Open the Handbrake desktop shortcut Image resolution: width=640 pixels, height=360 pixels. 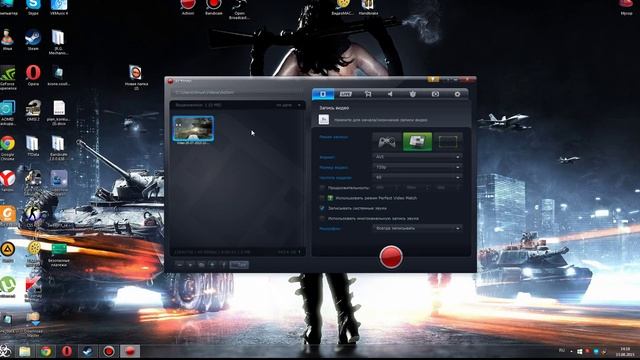pos(368,7)
